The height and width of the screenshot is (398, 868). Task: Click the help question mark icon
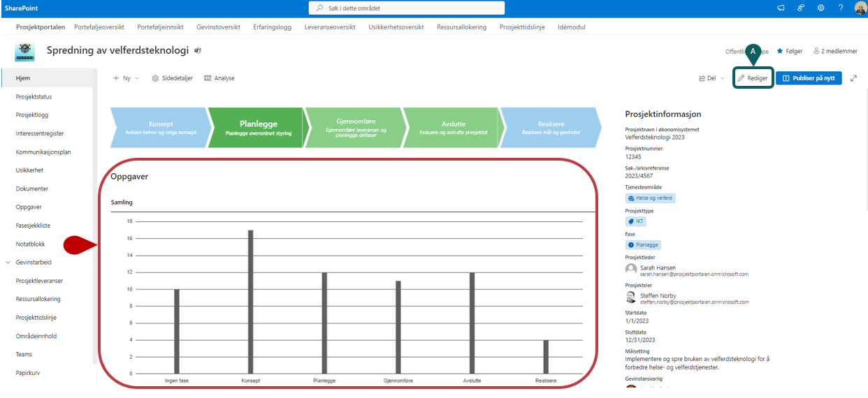point(841,8)
